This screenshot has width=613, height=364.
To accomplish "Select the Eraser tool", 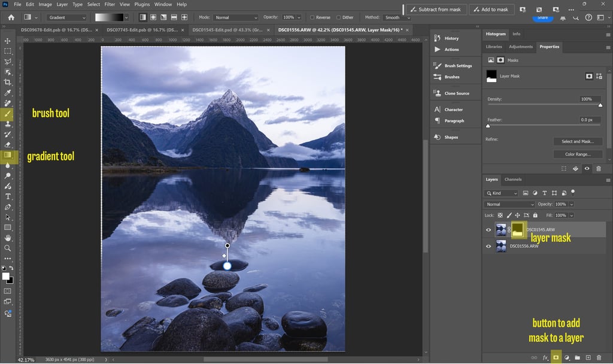I will (x=7, y=144).
